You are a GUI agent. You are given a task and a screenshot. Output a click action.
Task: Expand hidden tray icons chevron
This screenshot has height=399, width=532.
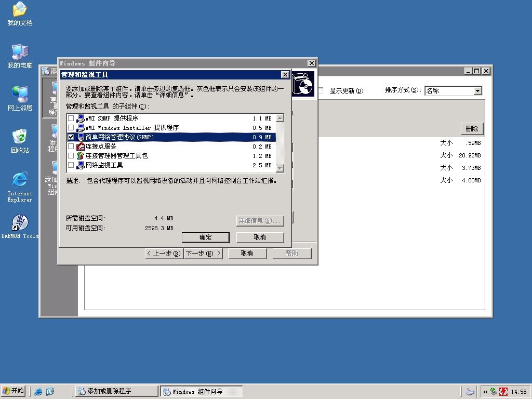[485, 392]
